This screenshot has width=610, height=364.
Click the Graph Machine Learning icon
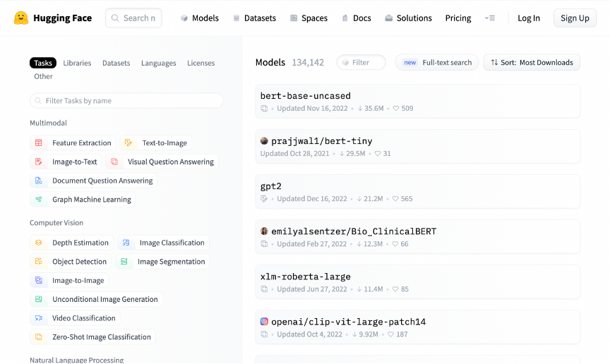[x=39, y=200]
